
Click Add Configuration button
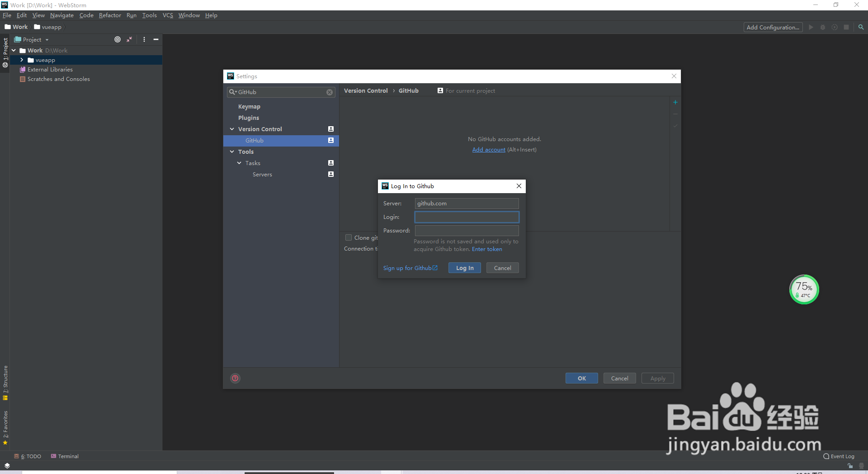coord(773,27)
